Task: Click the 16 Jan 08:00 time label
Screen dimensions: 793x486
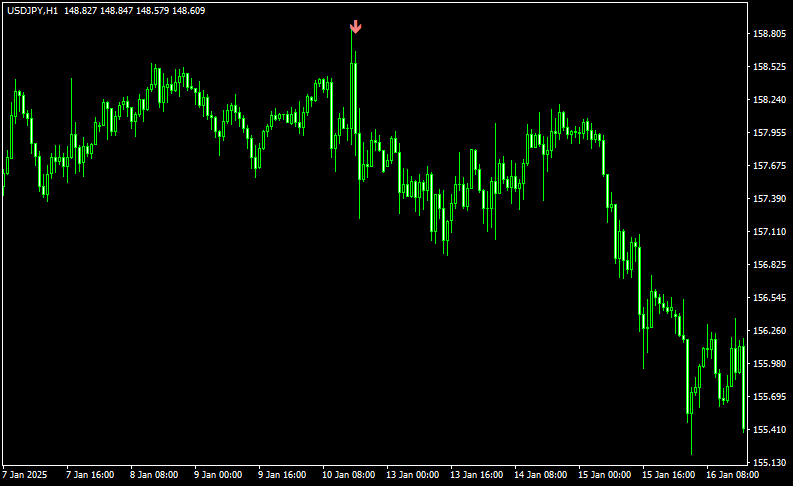Action: coord(729,475)
